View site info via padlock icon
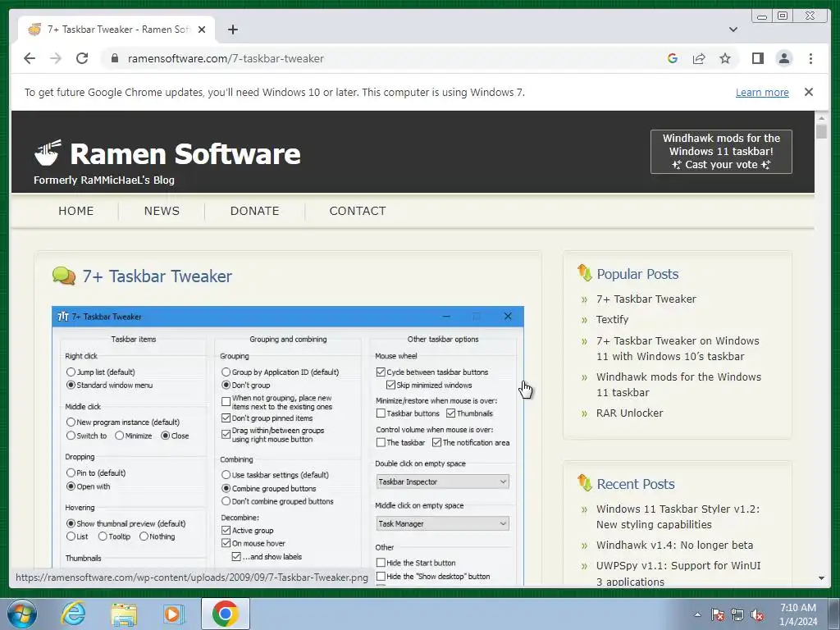 point(114,58)
